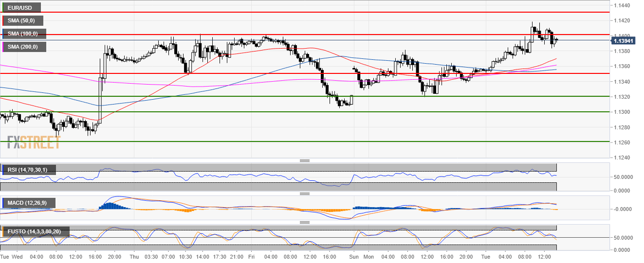Click the magenta SMA 200 color marker
Image resolution: width=644 pixels, height=263 pixels.
pos(3,47)
